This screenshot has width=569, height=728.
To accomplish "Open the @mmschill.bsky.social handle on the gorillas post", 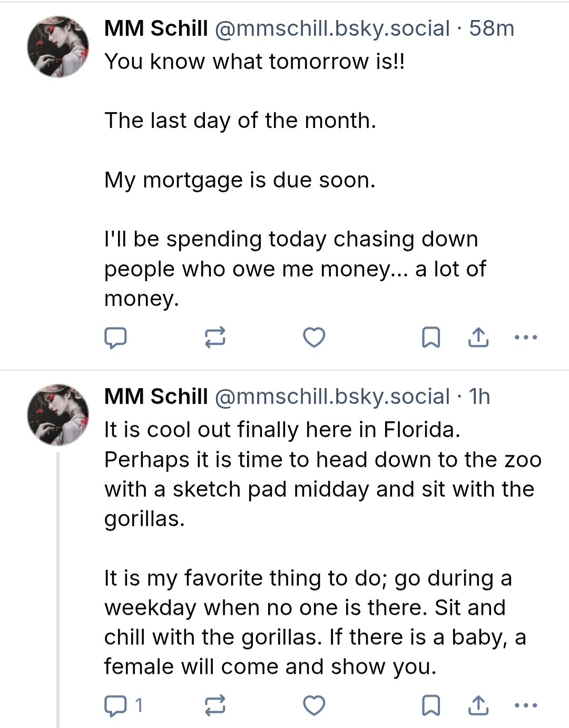I will pos(332,397).
